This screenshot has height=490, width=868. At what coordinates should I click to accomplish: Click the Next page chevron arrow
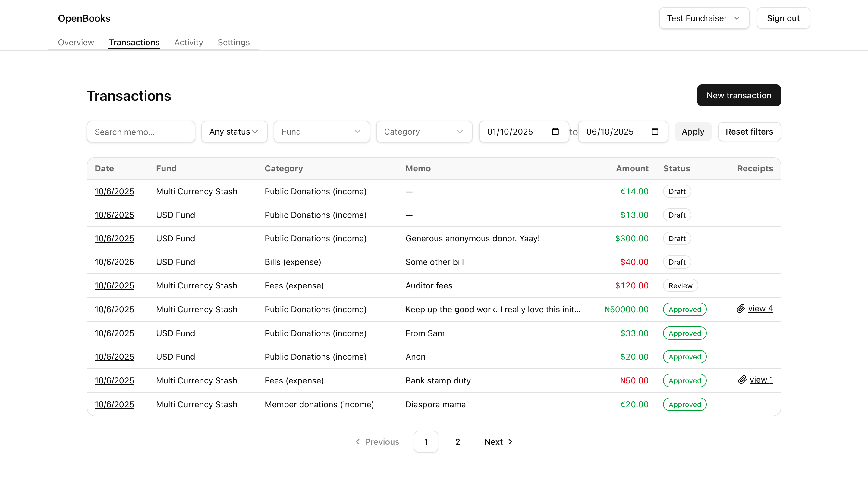(510, 442)
